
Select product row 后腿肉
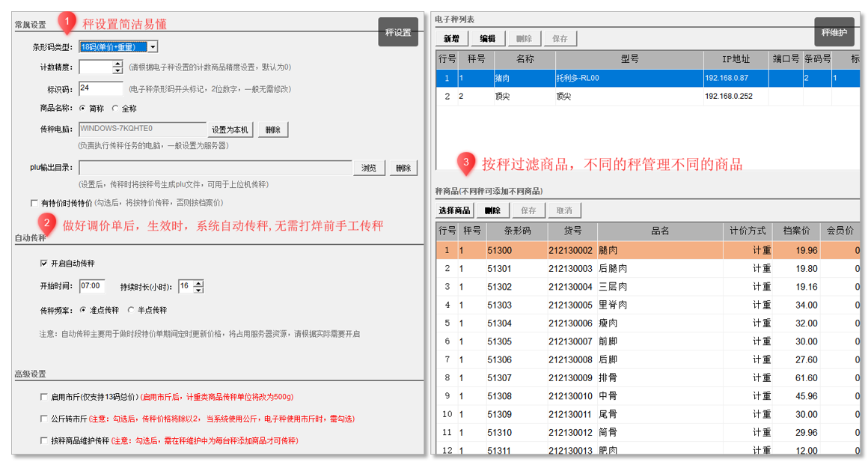click(x=648, y=269)
